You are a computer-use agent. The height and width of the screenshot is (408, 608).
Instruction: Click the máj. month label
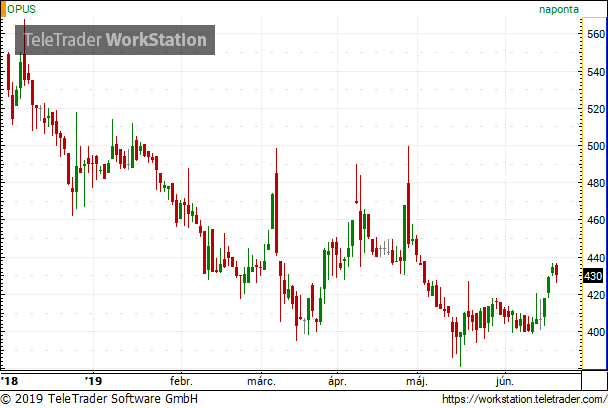tap(417, 382)
